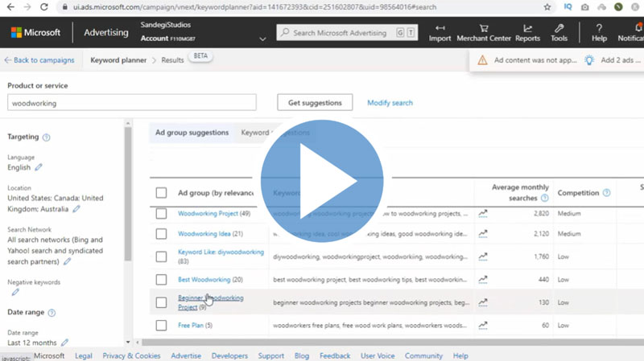
Task: Open the Best Woodworking ad group
Action: pos(204,280)
